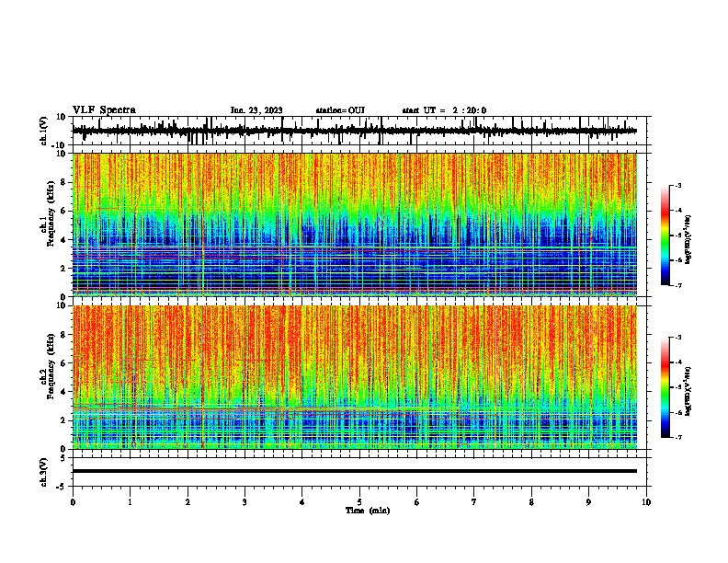Click the ch.1 spectrogram '4' kHz tick label
The height and width of the screenshot is (563, 728).
[x=63, y=240]
